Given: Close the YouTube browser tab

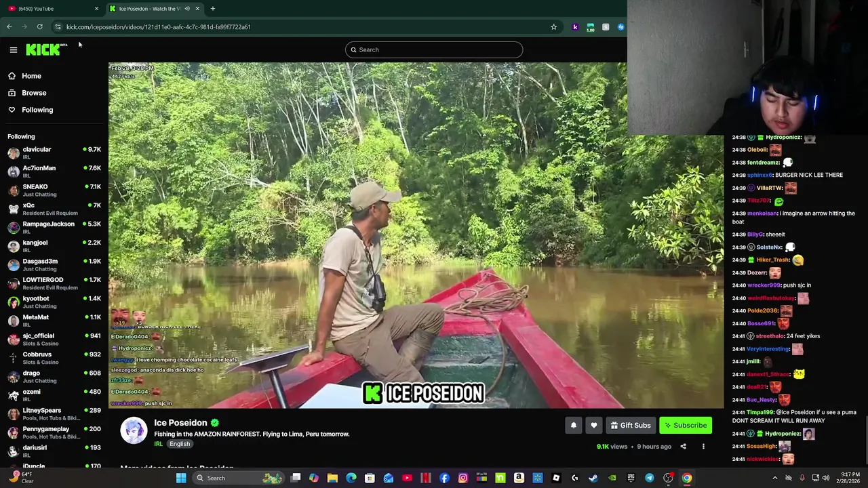Looking at the screenshot, I should click(96, 9).
